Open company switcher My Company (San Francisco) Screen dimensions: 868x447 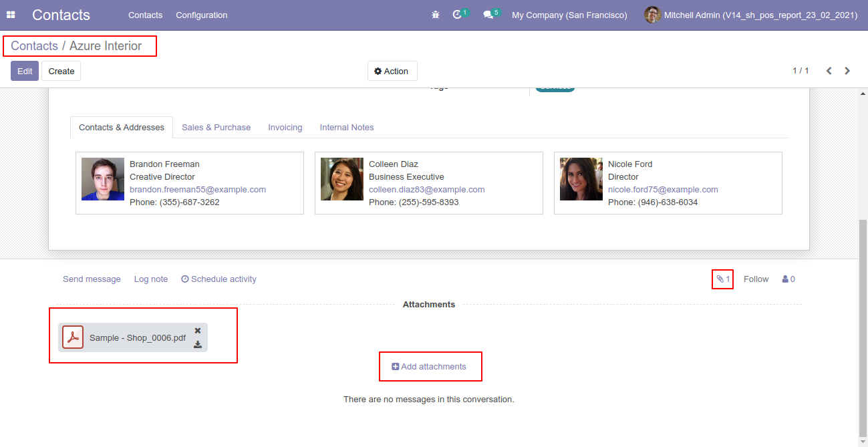pos(569,15)
